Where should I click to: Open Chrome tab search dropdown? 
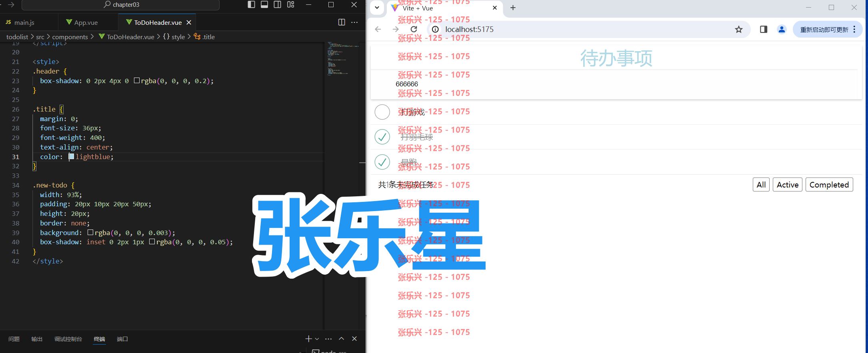tap(377, 8)
